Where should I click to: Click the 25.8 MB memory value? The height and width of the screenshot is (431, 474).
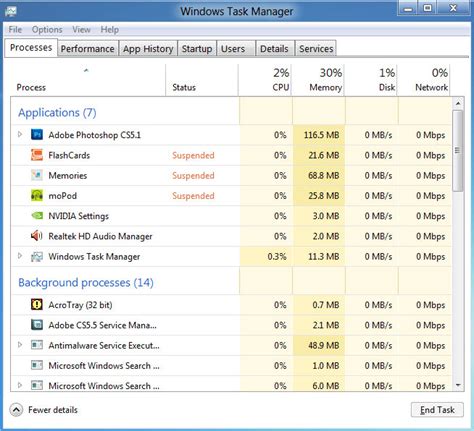(x=324, y=196)
